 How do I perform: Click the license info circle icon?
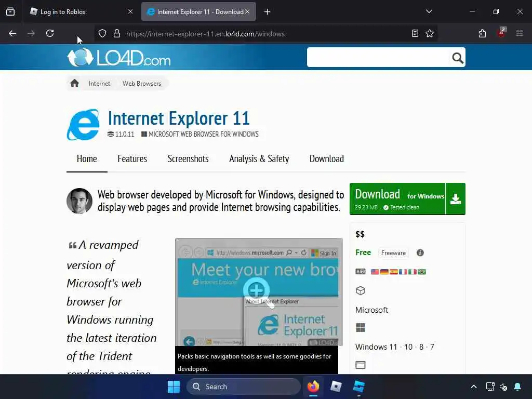[420, 253]
